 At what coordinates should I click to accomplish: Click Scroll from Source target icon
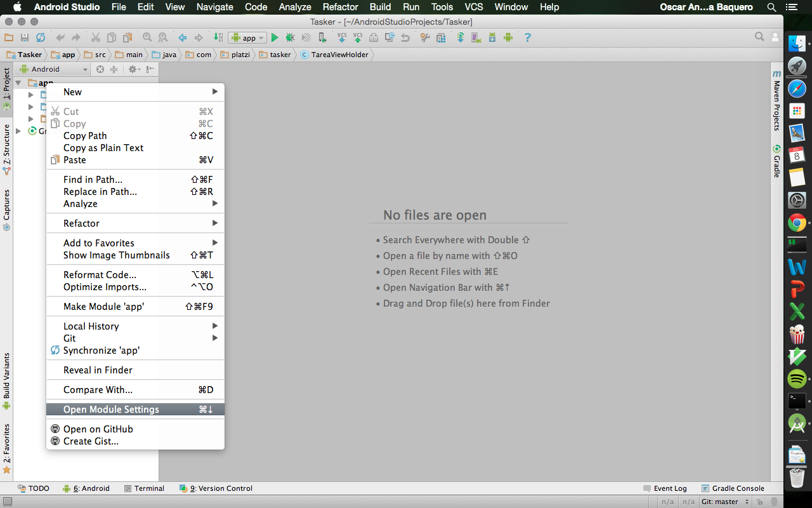100,69
